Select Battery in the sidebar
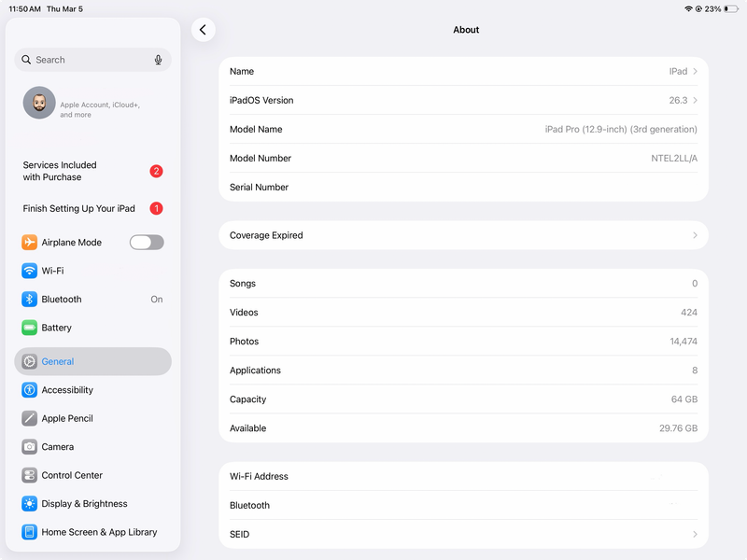 pyautogui.click(x=92, y=328)
